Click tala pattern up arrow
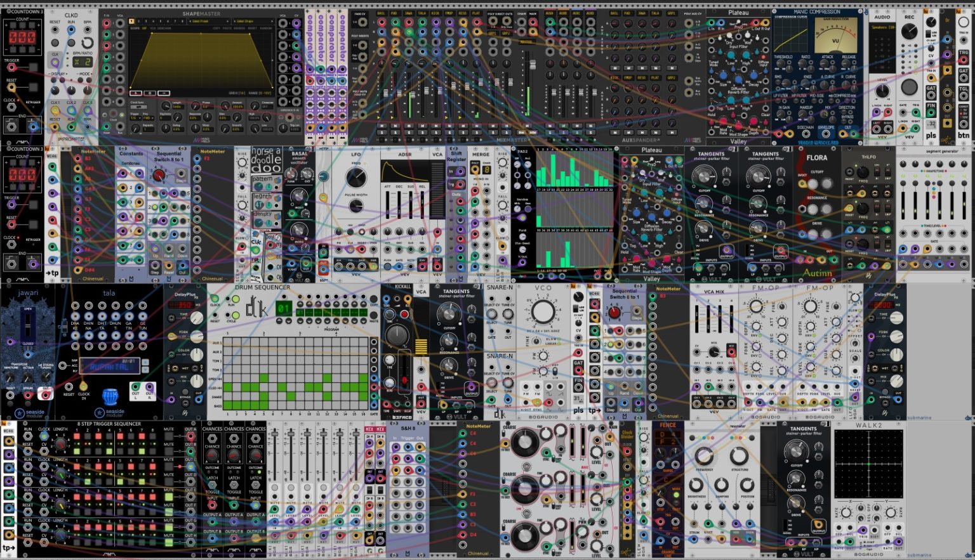The image size is (975, 560). 145,362
